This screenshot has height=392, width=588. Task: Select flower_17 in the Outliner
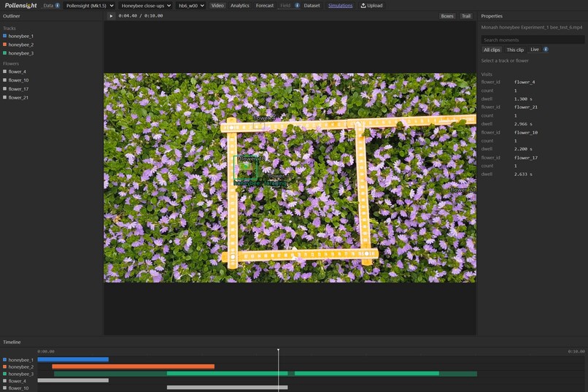coord(18,89)
